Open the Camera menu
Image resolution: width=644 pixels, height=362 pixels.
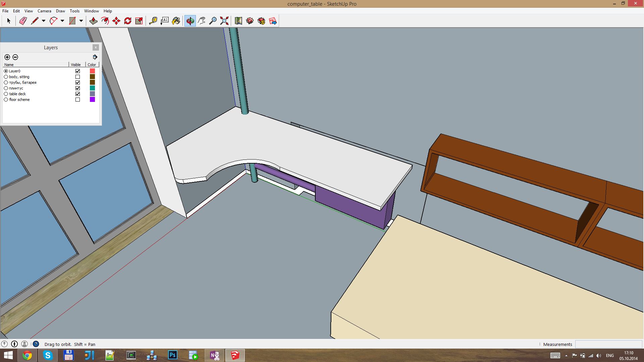[x=44, y=11]
